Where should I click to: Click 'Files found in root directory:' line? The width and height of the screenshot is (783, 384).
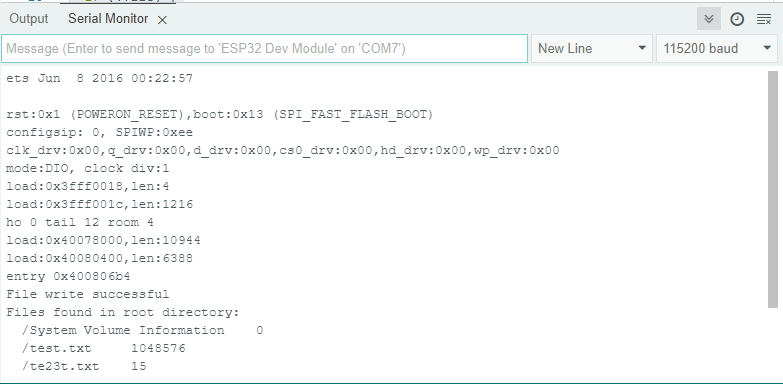[x=123, y=313]
